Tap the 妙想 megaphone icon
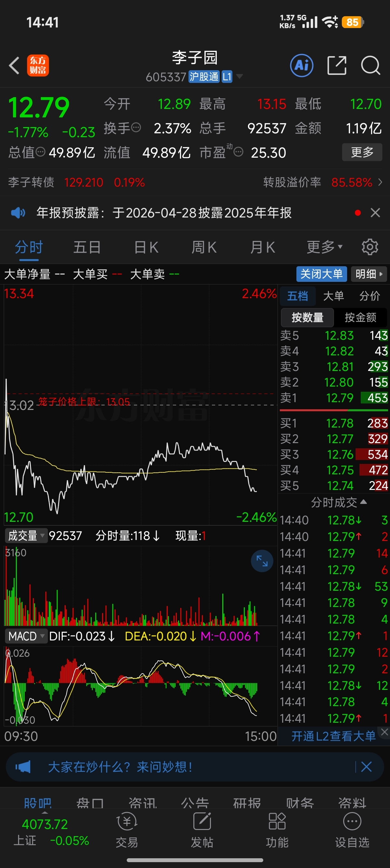The image size is (390, 868). [x=23, y=767]
